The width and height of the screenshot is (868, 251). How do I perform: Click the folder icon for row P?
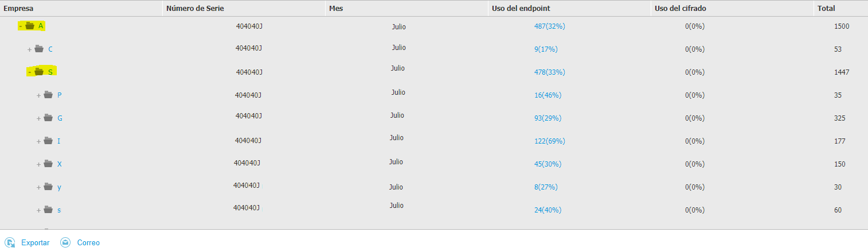pos(48,95)
